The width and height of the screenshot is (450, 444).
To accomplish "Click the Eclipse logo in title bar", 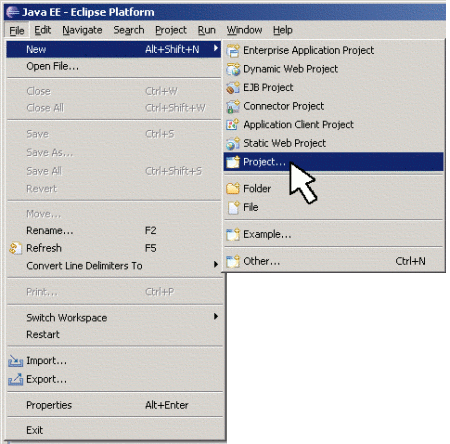I will pos(13,12).
